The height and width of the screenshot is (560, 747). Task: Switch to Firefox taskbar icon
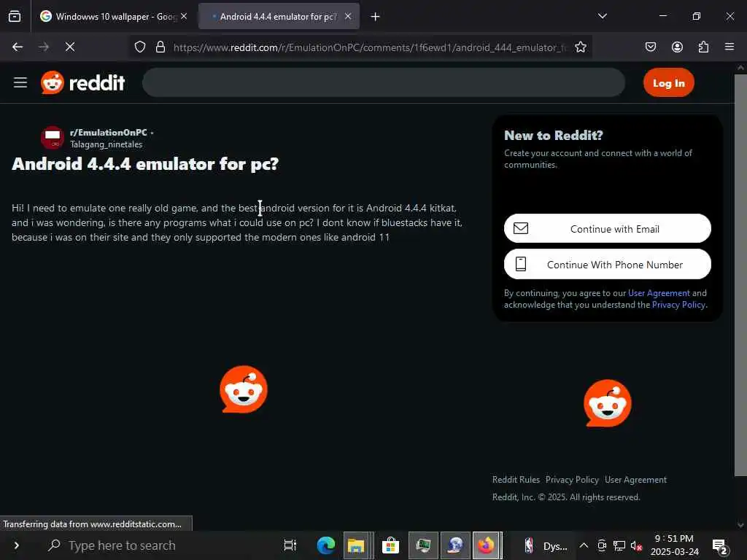[487, 545]
